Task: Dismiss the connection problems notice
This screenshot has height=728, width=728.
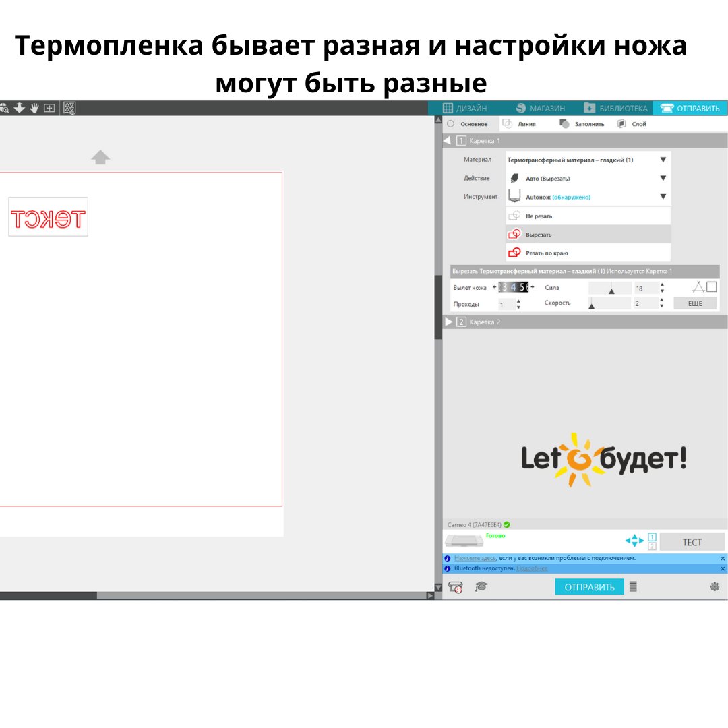Action: (723, 559)
